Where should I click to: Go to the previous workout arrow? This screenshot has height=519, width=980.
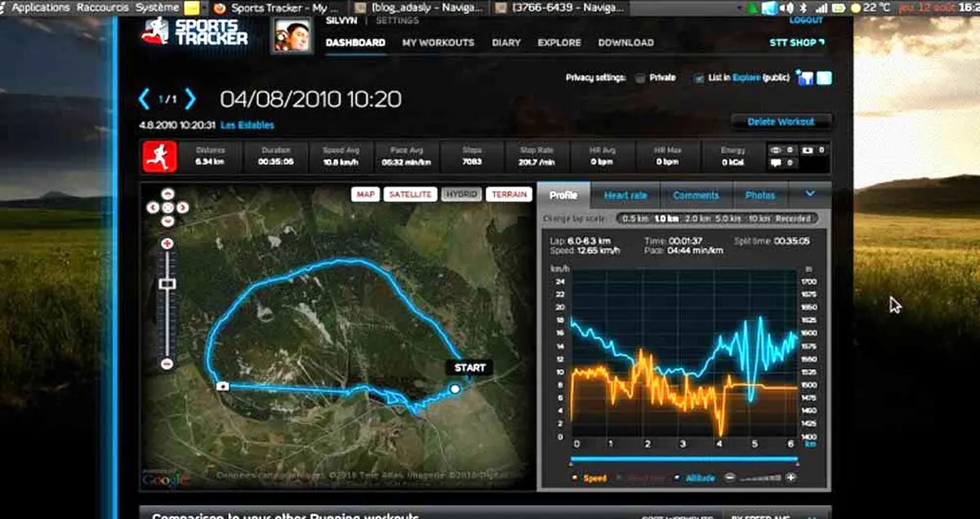(145, 100)
